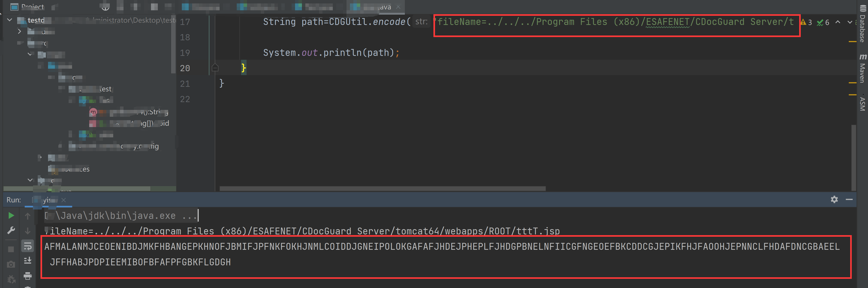This screenshot has height=288, width=868.
Task: Go to next highlighted error arrow
Action: click(850, 22)
